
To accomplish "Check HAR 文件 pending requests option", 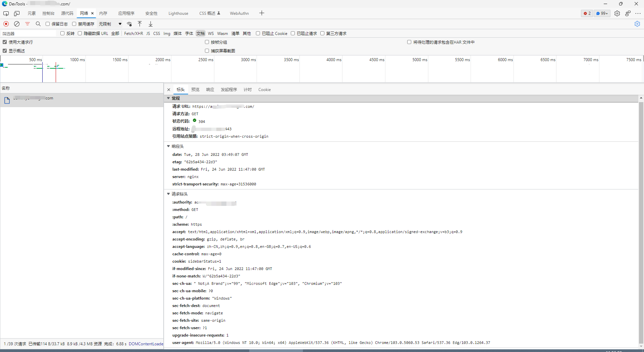I will tap(409, 42).
